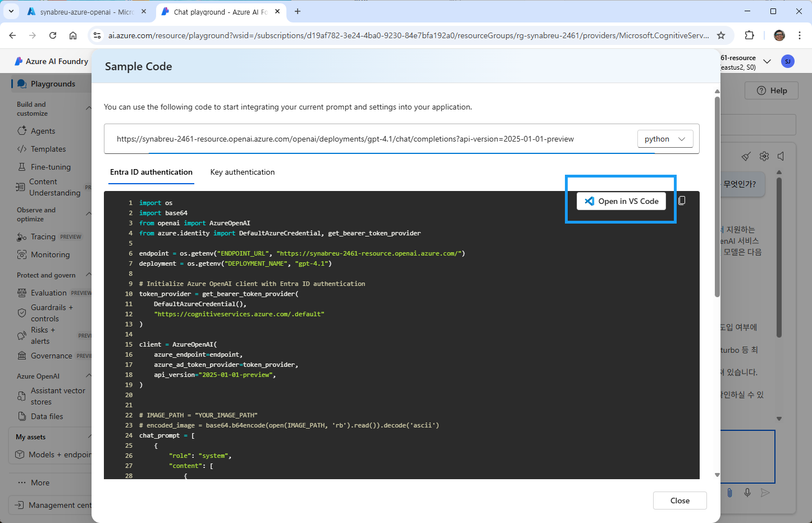Viewport: 812px width, 523px height.
Task: Open the SJ account avatar
Action: coord(788,61)
